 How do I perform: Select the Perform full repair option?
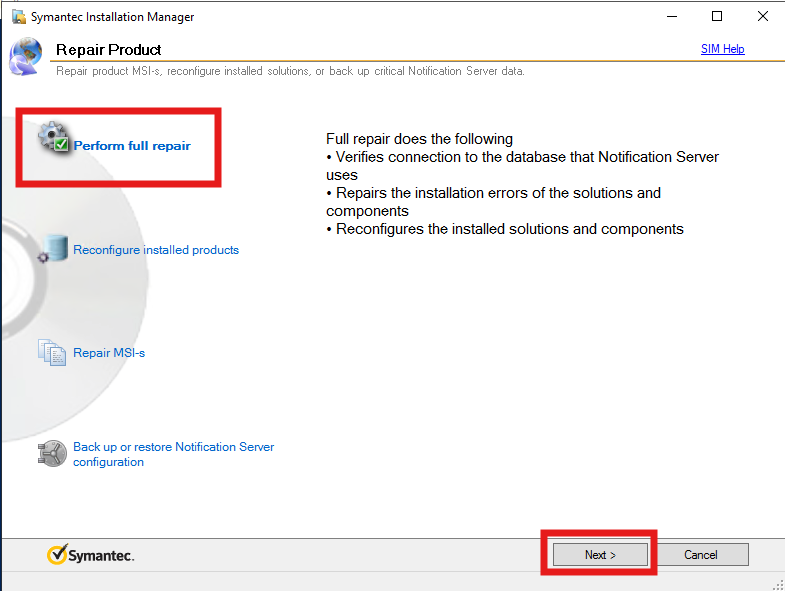coord(132,146)
